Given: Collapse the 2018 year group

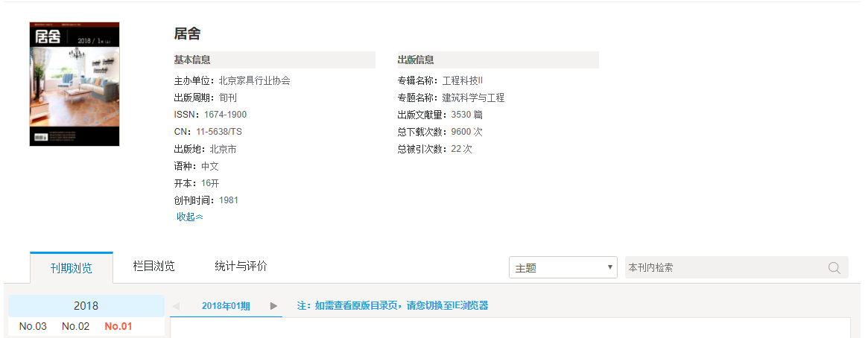Looking at the screenshot, I should [86, 306].
